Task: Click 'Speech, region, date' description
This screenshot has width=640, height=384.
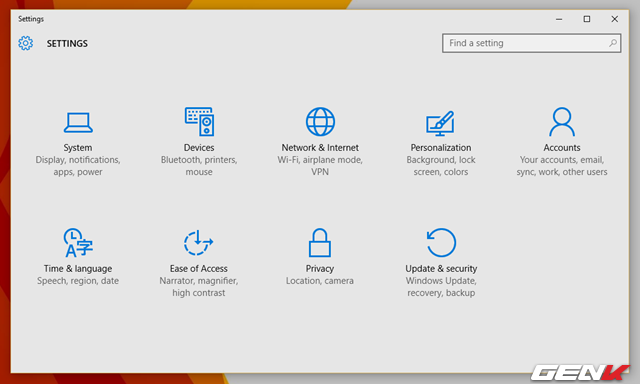Action: tap(78, 281)
